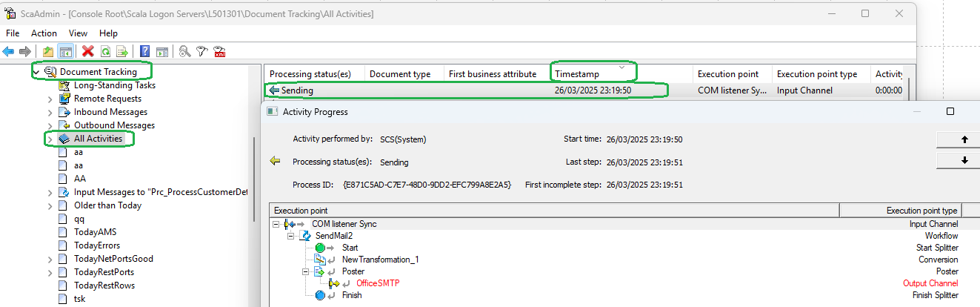This screenshot has width=980, height=307.
Task: Collapse the Poster node in execution tree
Action: (x=306, y=271)
